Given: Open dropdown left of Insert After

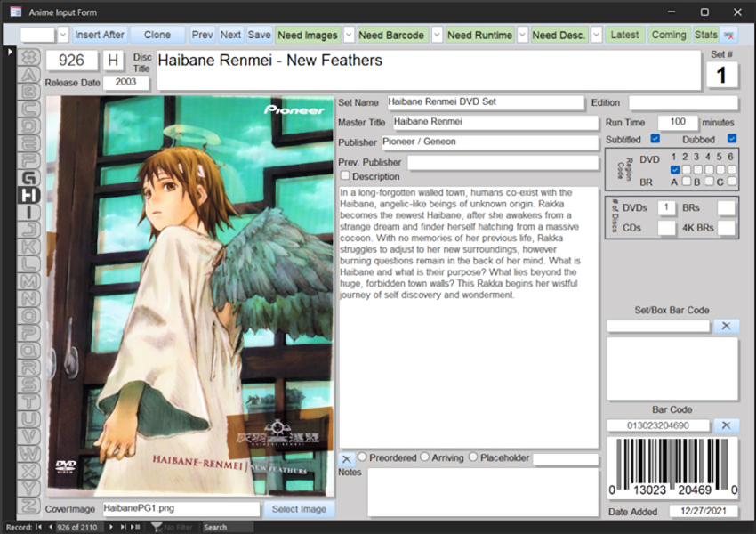Looking at the screenshot, I should click(x=63, y=36).
